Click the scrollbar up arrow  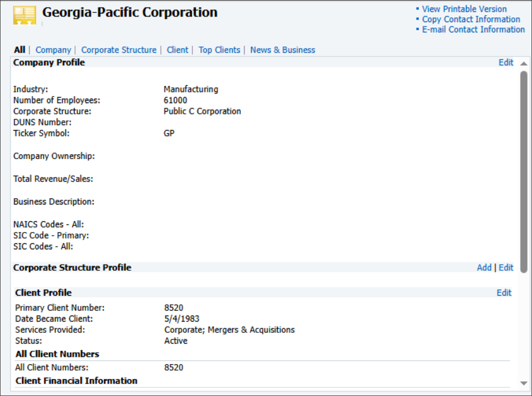click(524, 64)
